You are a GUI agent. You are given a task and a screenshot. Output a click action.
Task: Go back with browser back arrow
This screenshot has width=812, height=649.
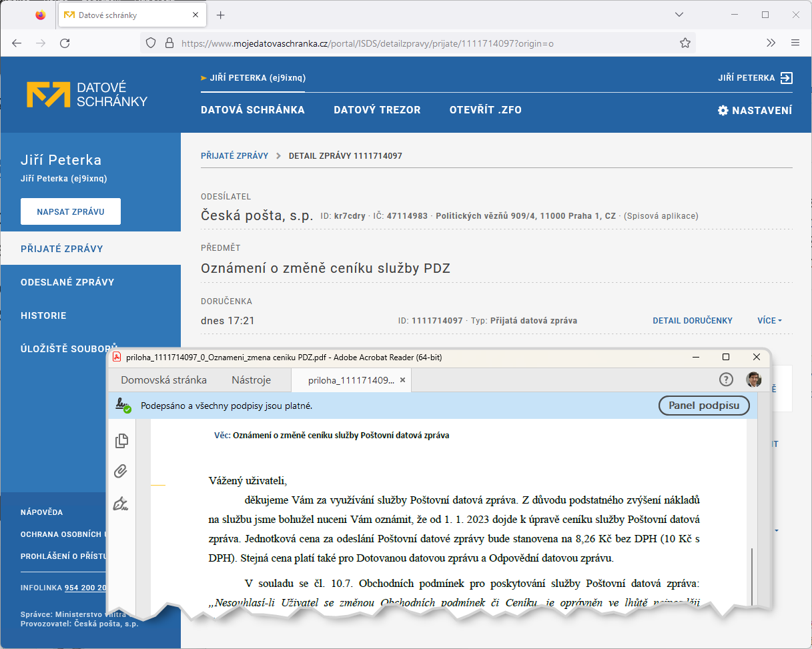(17, 43)
